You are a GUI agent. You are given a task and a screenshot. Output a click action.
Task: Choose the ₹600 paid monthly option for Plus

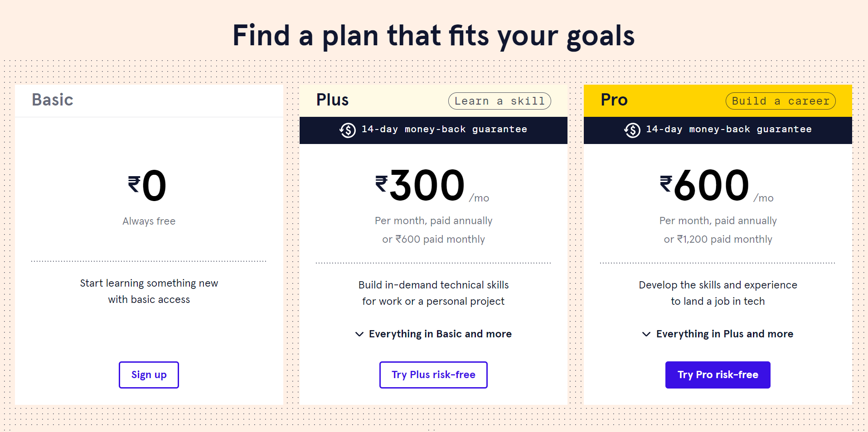tap(433, 239)
